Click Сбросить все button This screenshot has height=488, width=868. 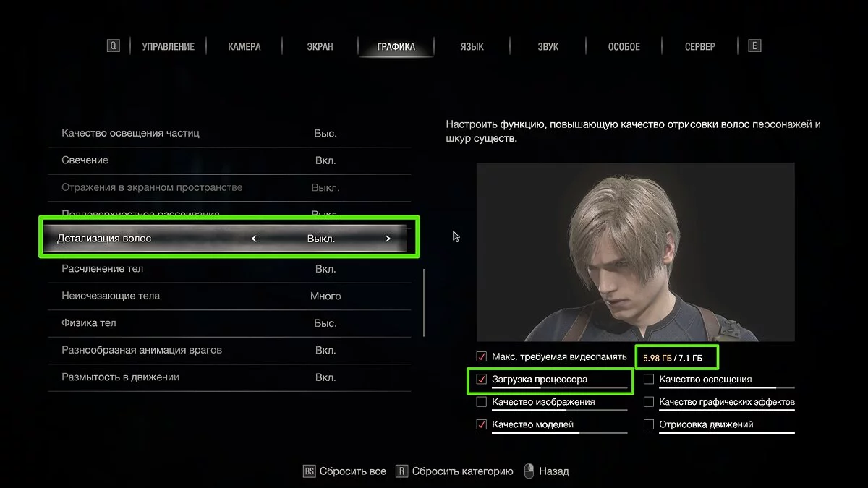coord(353,471)
